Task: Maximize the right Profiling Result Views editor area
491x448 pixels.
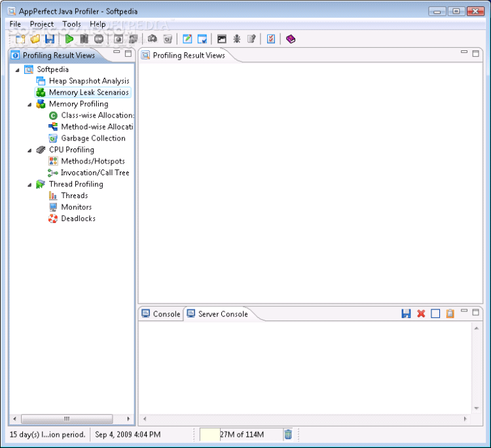Action: tap(476, 54)
